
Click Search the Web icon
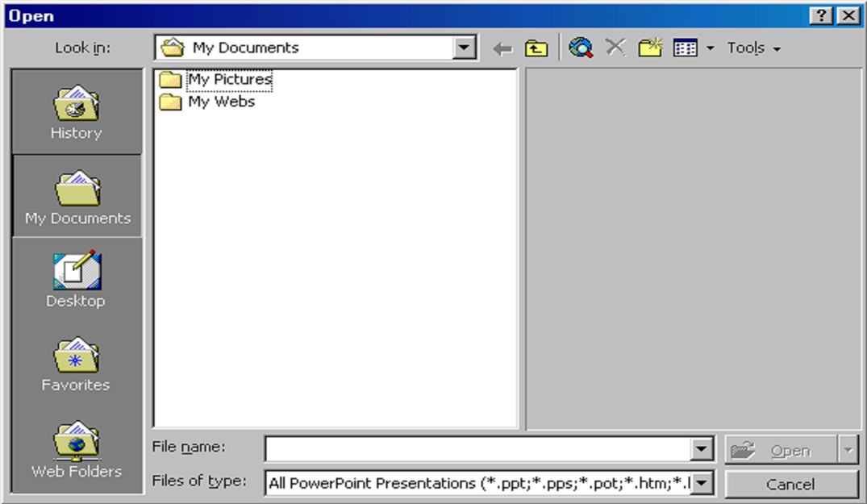coord(580,48)
